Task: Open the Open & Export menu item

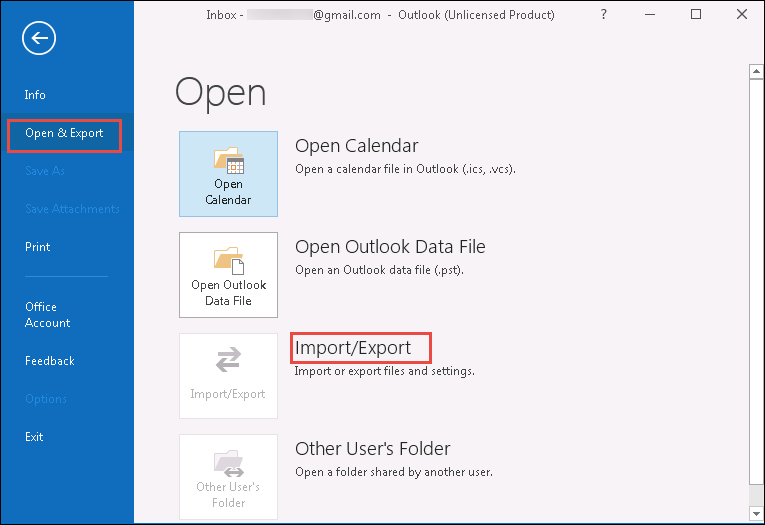Action: pyautogui.click(x=64, y=134)
